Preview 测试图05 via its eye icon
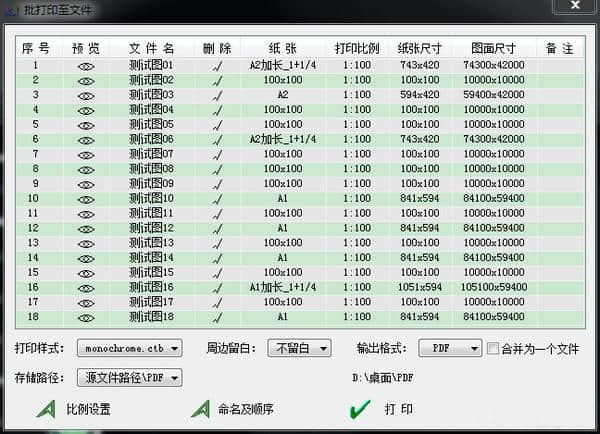The width and height of the screenshot is (600, 434). click(86, 126)
